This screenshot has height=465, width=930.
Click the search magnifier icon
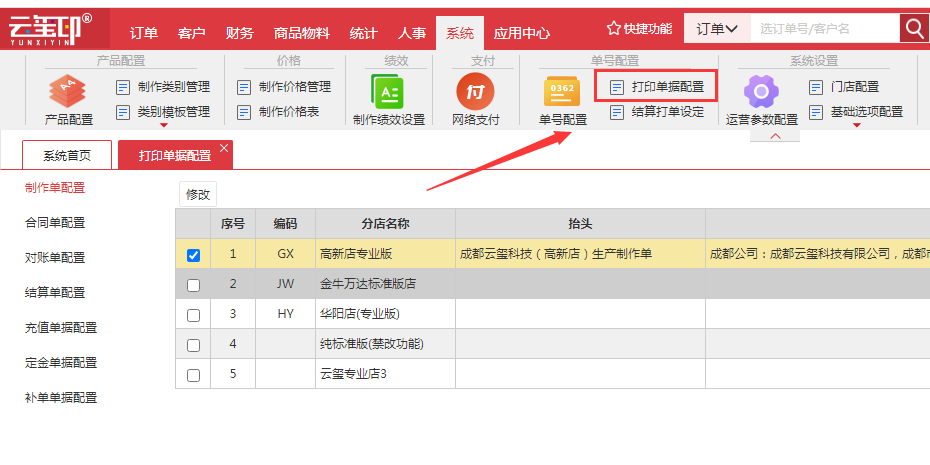click(914, 28)
